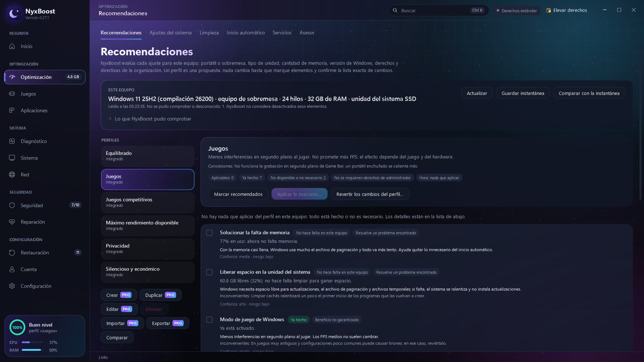Click the Configuración gear icon

coord(12,286)
